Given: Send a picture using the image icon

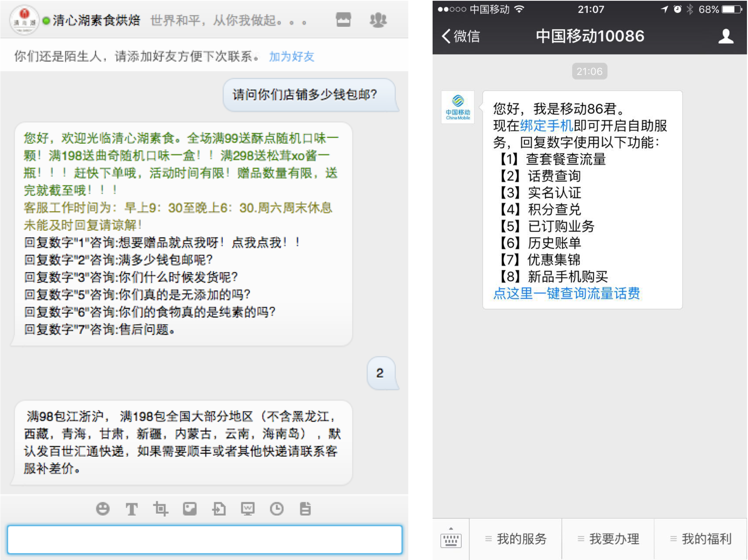Looking at the screenshot, I should tap(190, 509).
